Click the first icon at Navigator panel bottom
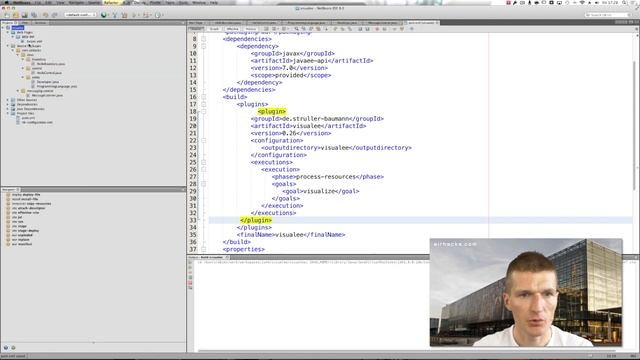640x360 pixels. pyautogui.click(x=6, y=348)
